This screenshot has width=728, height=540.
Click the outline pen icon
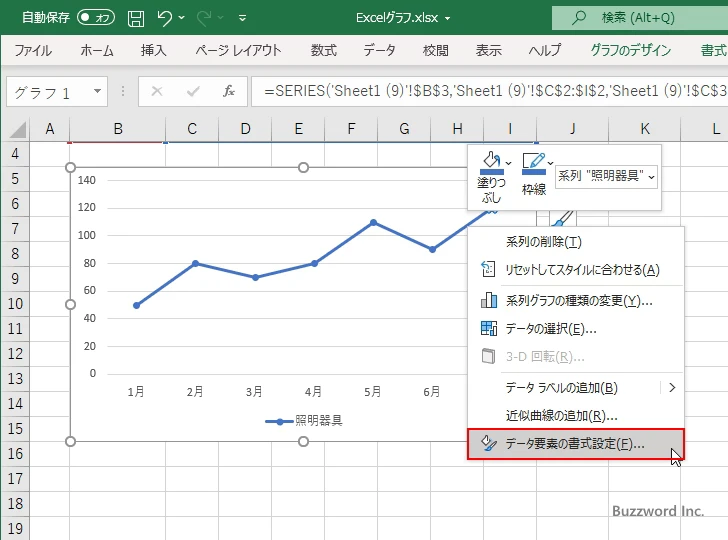pos(531,161)
